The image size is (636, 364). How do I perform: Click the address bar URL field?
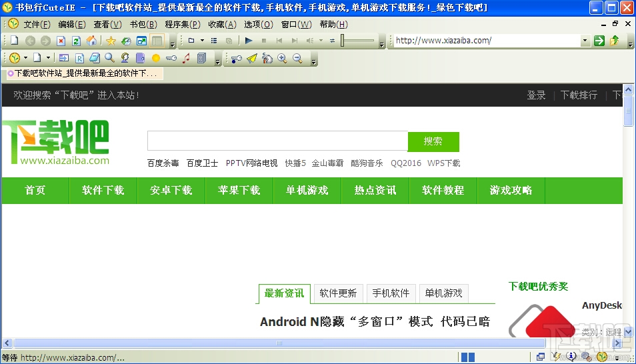click(x=487, y=41)
